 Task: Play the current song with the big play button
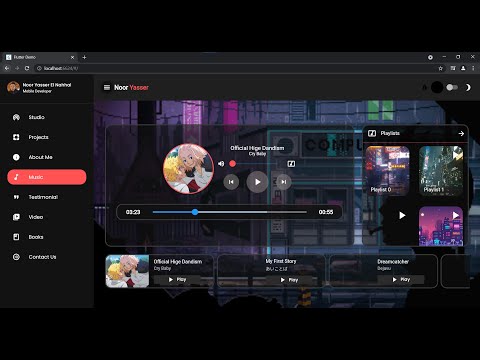pos(257,182)
